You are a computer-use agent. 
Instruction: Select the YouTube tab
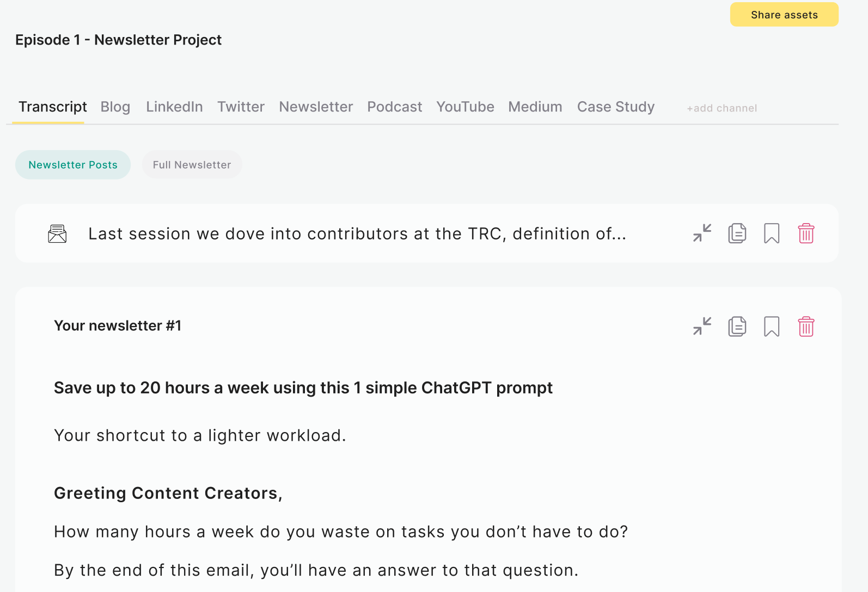pos(465,107)
